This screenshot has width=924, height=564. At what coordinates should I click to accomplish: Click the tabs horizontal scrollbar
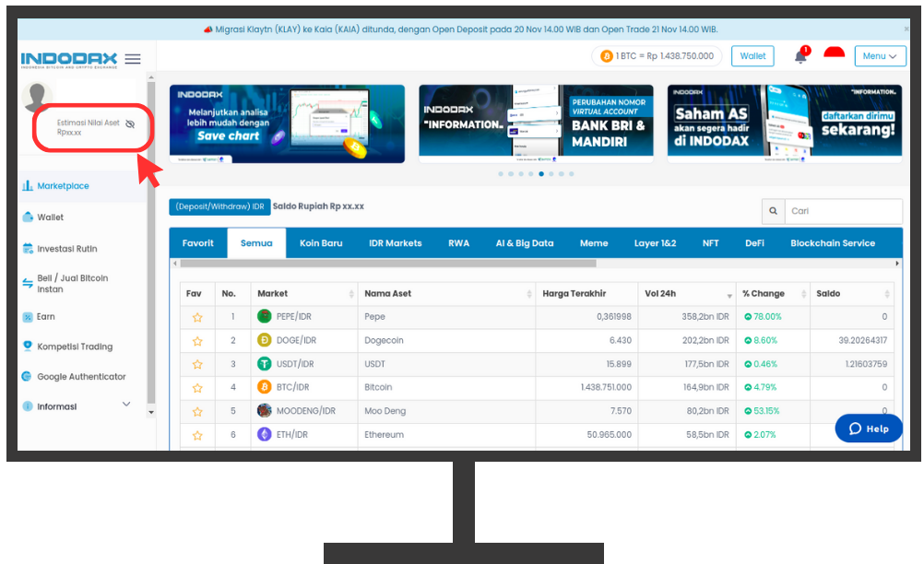pos(387,264)
